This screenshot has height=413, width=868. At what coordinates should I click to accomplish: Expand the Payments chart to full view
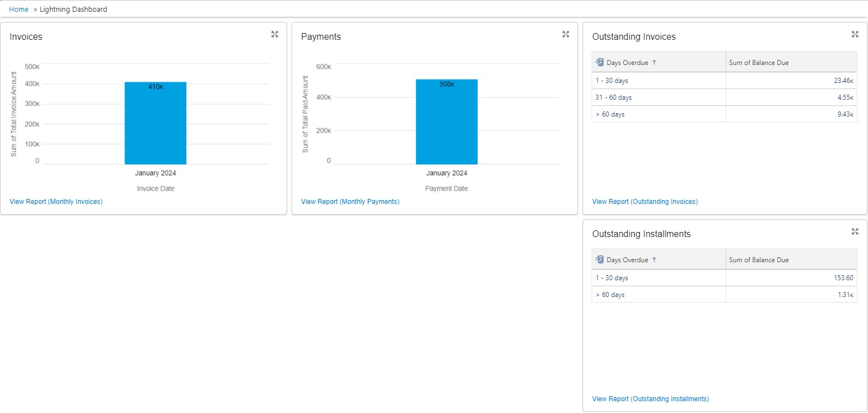(566, 34)
